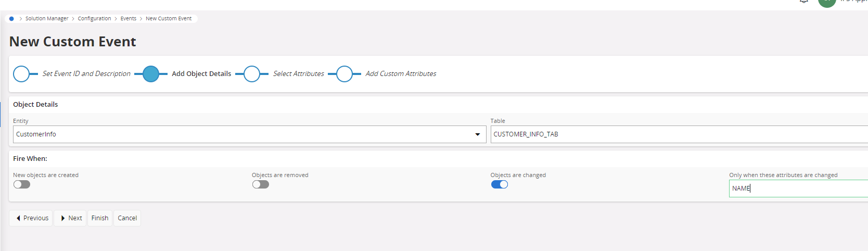Click Finish to complete the event
The width and height of the screenshot is (868, 251).
[x=100, y=218]
